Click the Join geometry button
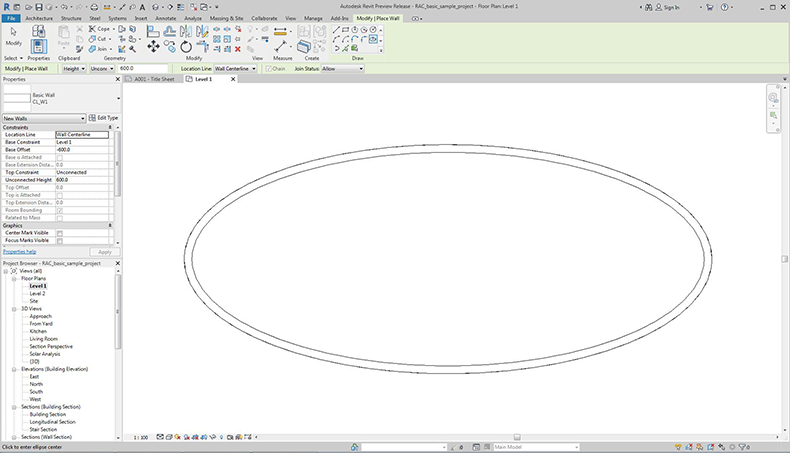The height and width of the screenshot is (453, 790). coord(98,49)
